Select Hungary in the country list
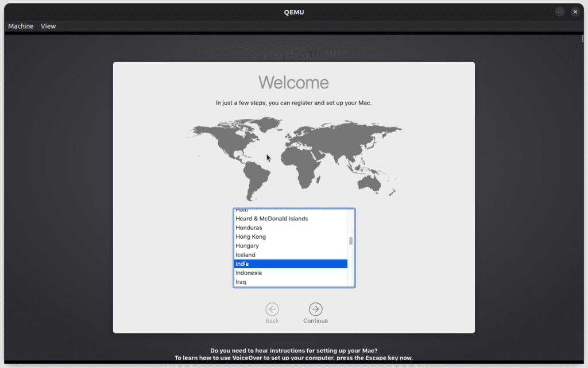 click(x=291, y=246)
